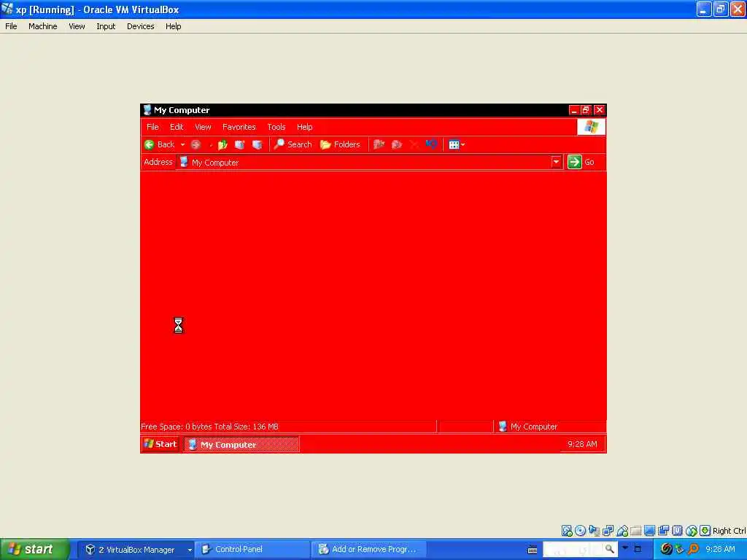Open the host green Start menu
The height and width of the screenshot is (560, 747).
(34, 550)
